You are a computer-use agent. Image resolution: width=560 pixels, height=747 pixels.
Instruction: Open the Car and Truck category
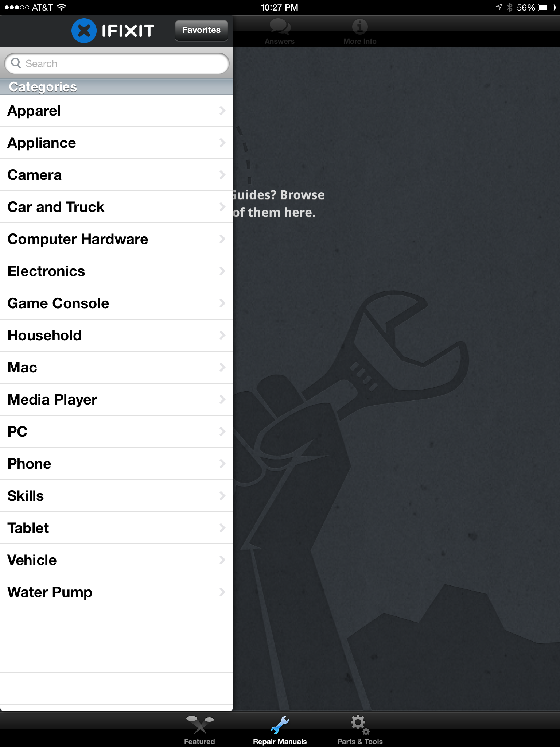(x=117, y=207)
